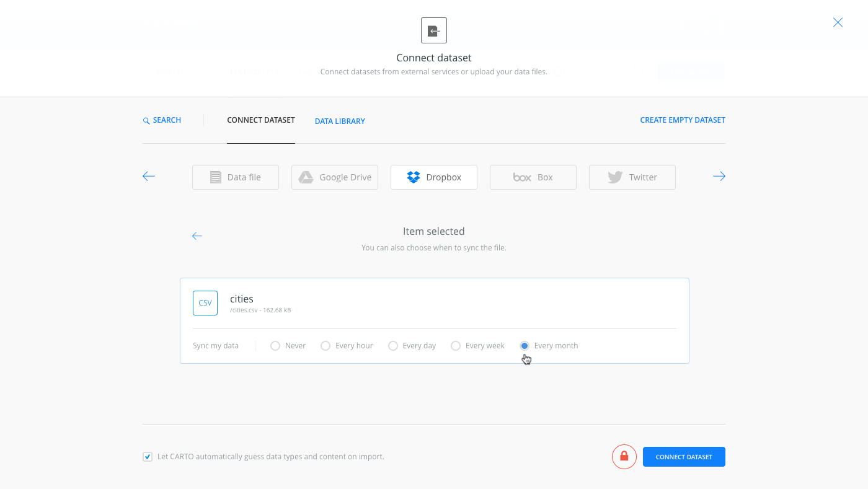Toggle the red privacy lock icon
Screen dimensions: 868x489
(624, 457)
